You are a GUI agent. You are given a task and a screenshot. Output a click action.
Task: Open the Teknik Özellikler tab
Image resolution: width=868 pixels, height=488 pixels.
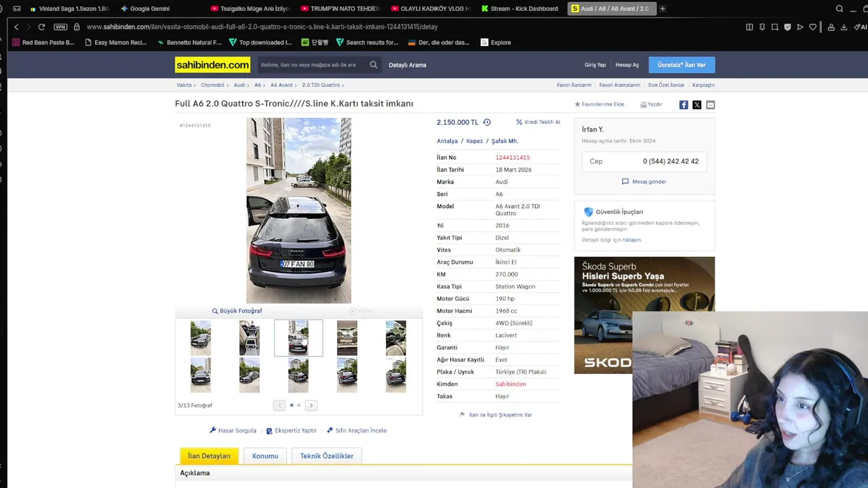click(x=327, y=456)
